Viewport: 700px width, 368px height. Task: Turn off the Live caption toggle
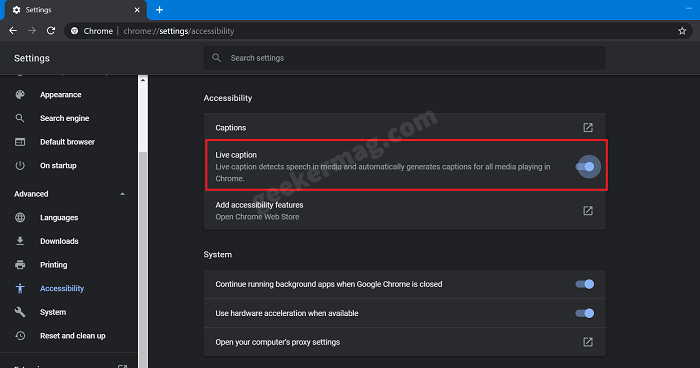point(585,167)
